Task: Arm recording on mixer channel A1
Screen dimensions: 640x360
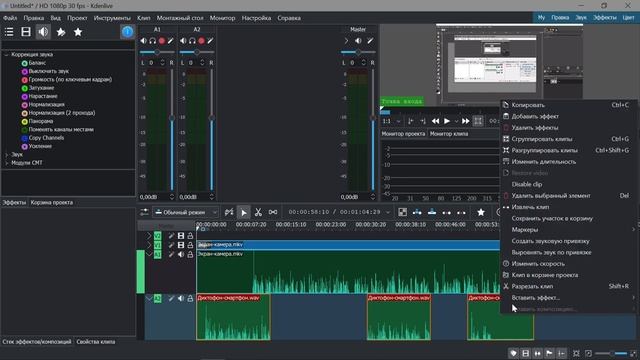Action: click(x=162, y=41)
